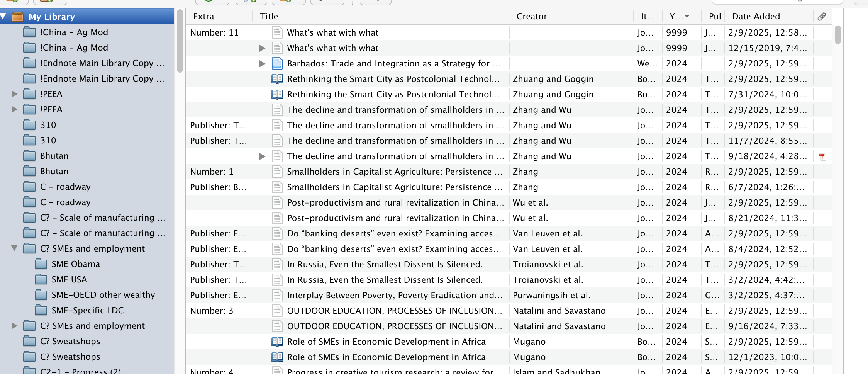Sort by the Creator column header

click(571, 16)
